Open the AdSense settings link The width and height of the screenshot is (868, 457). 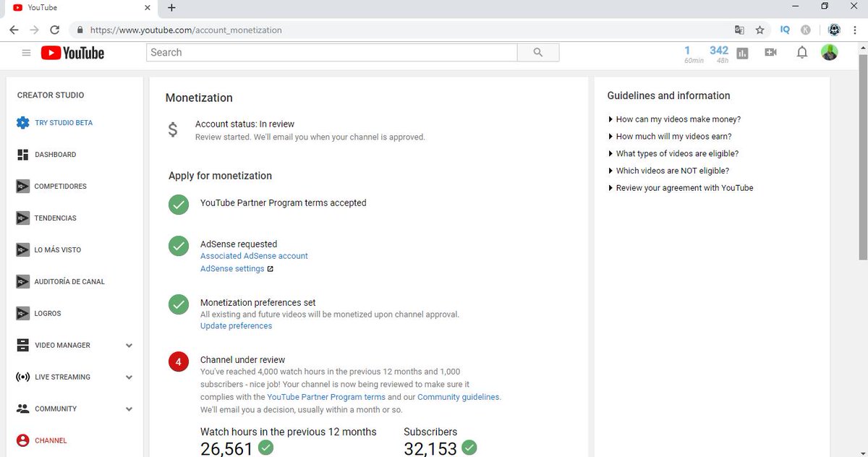pos(232,269)
